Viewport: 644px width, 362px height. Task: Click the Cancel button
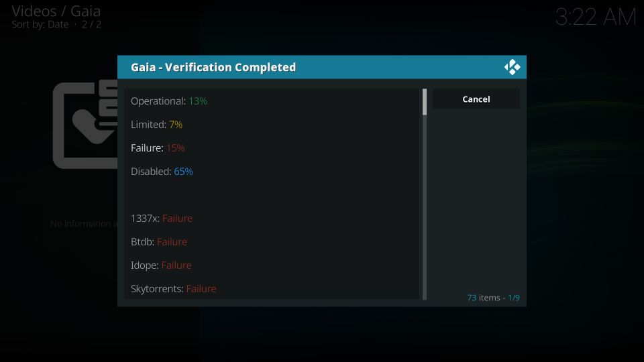(x=476, y=99)
